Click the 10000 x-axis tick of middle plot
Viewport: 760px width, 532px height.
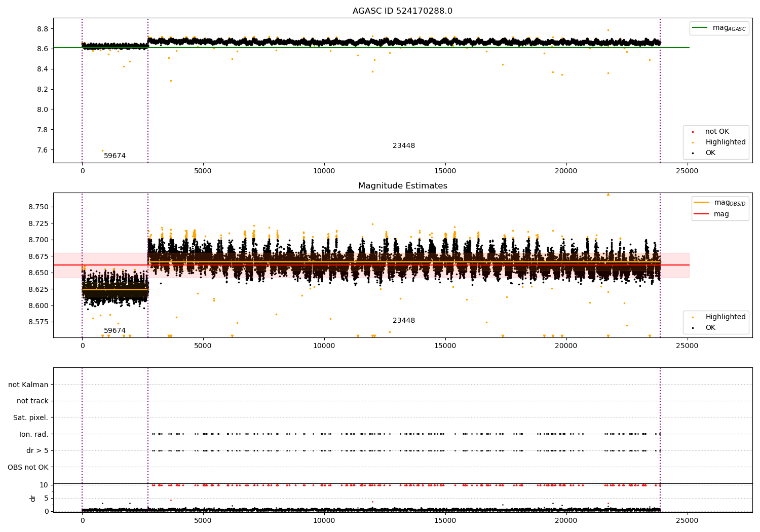(324, 346)
